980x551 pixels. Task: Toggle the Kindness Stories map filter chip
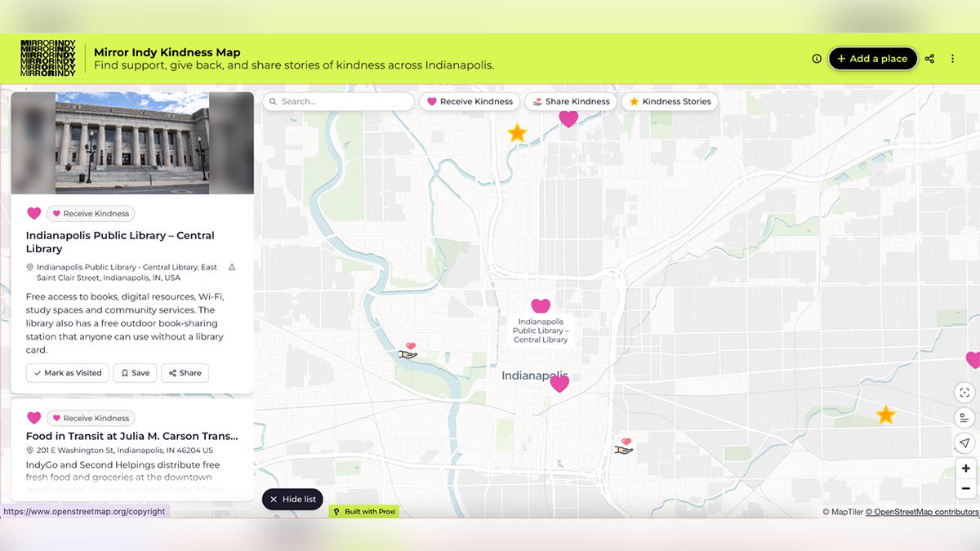point(670,101)
